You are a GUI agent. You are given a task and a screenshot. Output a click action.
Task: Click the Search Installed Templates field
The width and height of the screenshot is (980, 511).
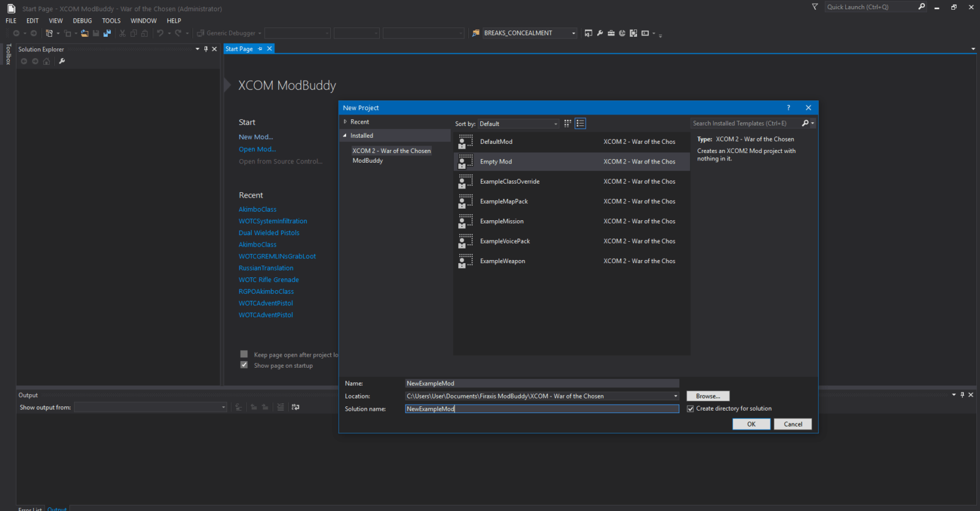(745, 123)
